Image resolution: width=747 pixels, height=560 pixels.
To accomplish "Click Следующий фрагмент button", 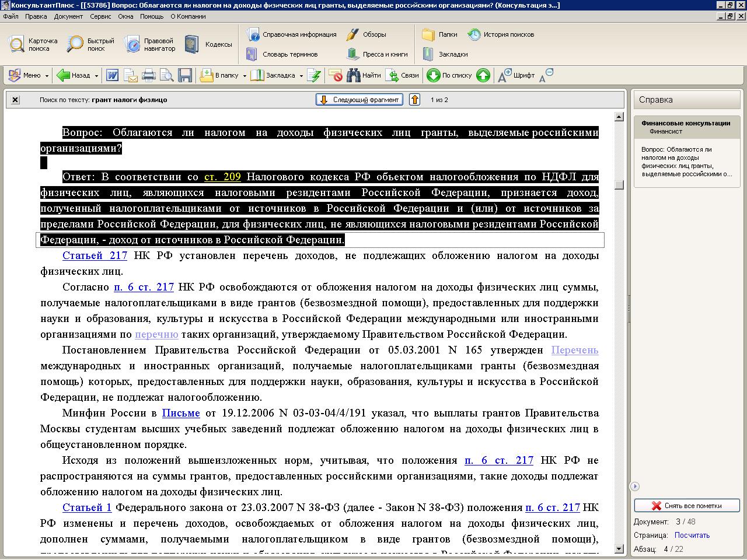I will [x=360, y=100].
